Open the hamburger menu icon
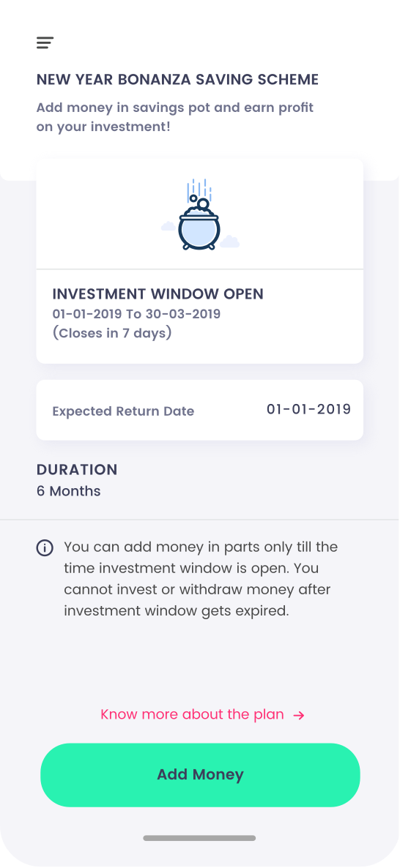Viewport: 400px width, 868px height. [45, 42]
